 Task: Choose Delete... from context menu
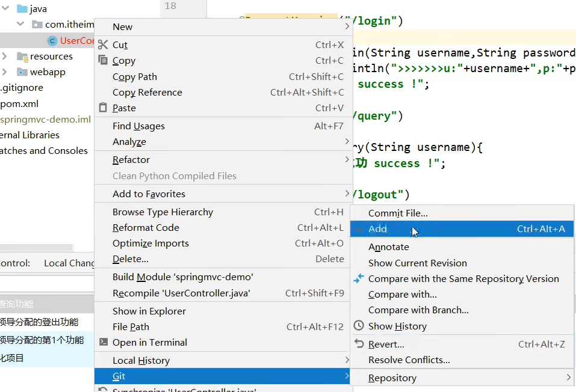tap(222, 259)
